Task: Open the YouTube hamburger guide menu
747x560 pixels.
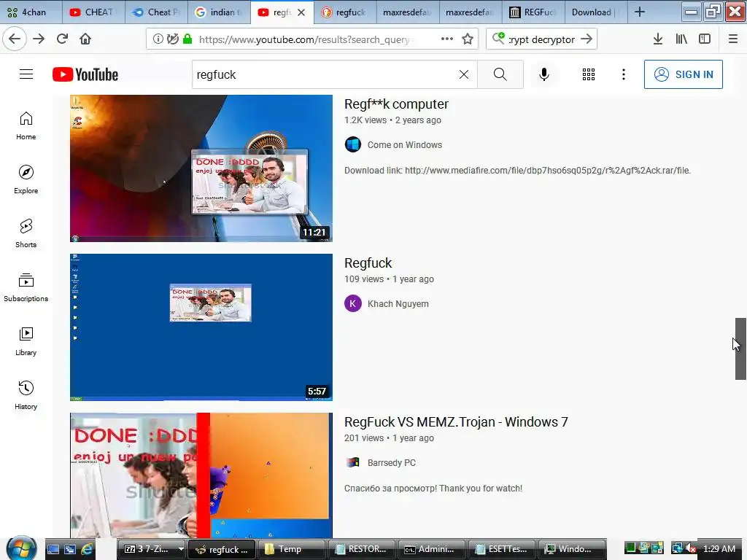Action: 26,74
